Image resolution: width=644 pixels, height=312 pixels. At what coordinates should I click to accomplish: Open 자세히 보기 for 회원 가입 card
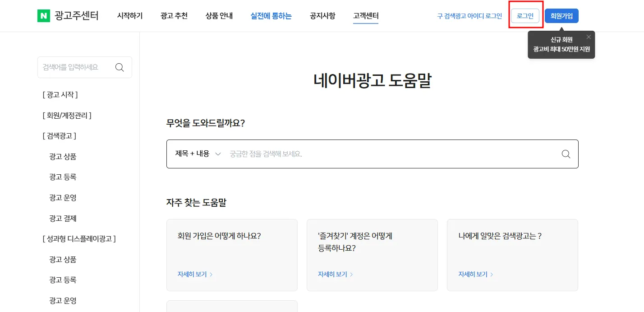click(195, 274)
